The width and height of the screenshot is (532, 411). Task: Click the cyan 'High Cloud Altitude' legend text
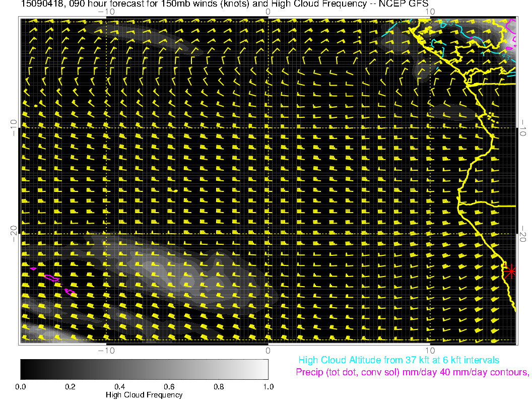398,360
